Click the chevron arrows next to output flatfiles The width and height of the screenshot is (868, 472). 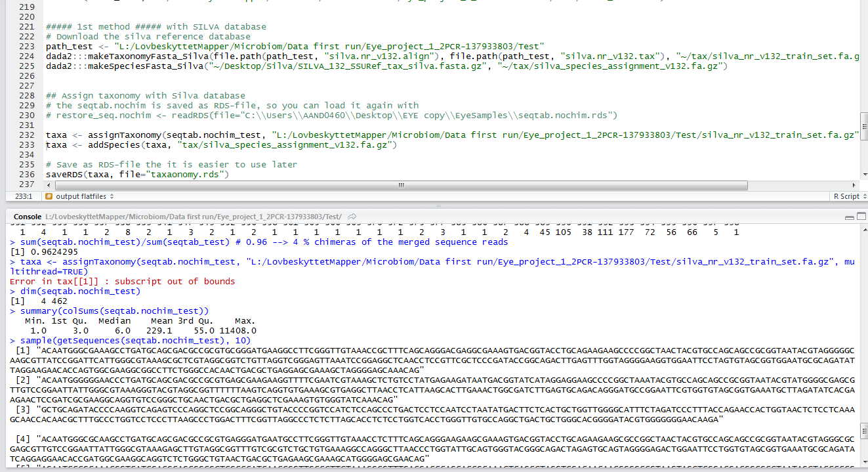tap(112, 196)
